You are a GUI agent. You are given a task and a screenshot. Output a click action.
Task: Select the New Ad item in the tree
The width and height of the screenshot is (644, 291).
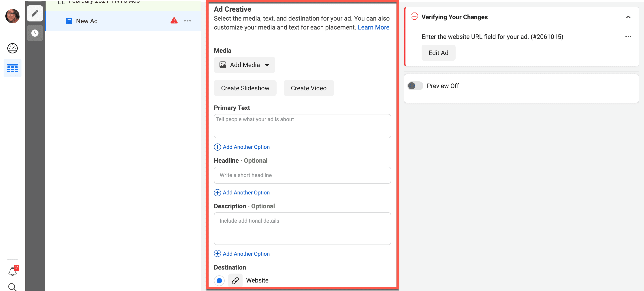click(87, 21)
